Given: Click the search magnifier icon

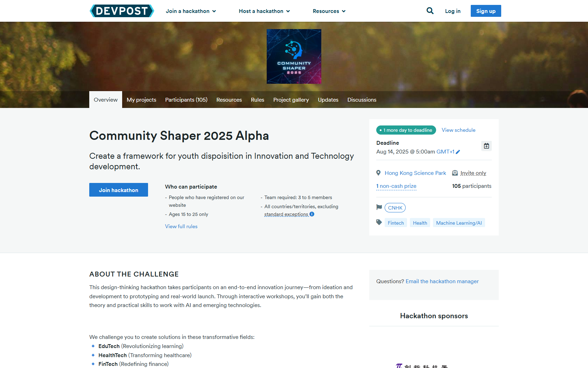Looking at the screenshot, I should click(430, 11).
